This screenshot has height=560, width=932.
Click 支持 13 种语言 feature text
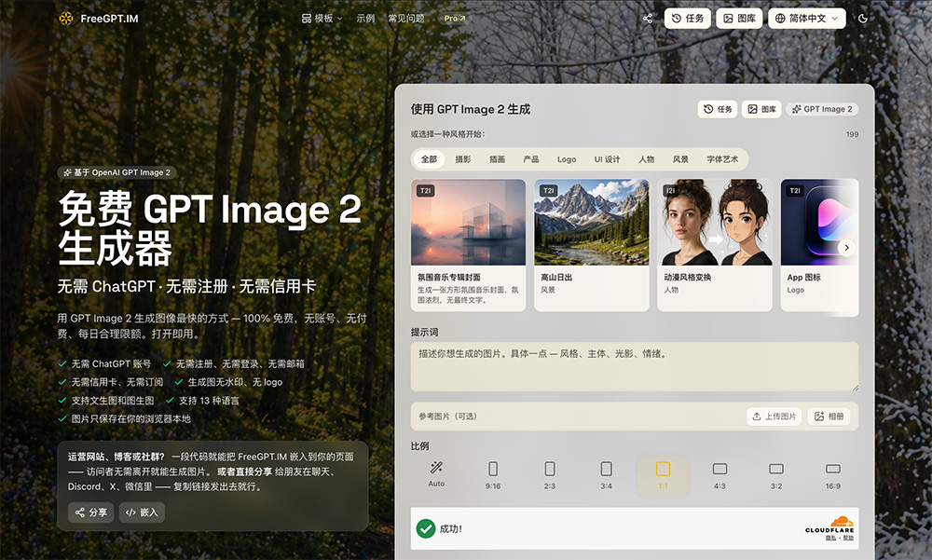point(209,401)
